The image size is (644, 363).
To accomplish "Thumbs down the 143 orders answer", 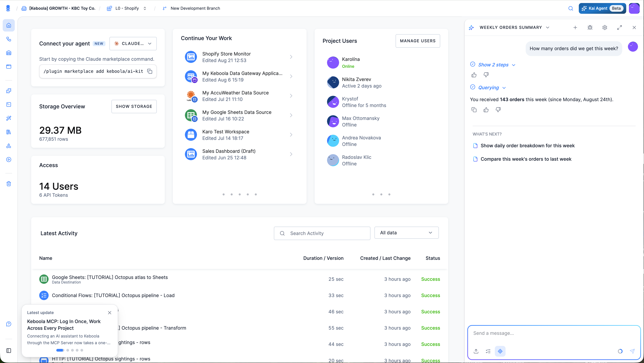I will [498, 110].
